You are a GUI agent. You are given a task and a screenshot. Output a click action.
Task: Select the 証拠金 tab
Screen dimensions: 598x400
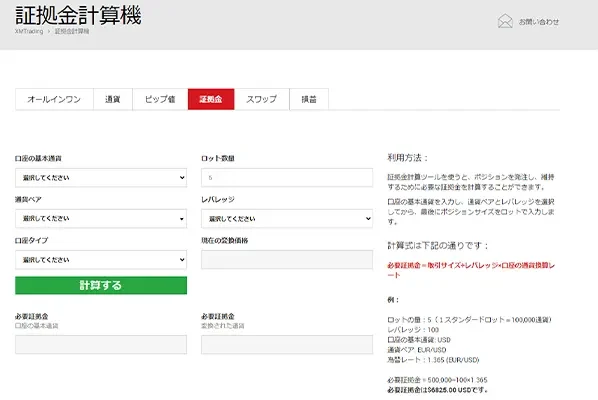click(x=211, y=99)
